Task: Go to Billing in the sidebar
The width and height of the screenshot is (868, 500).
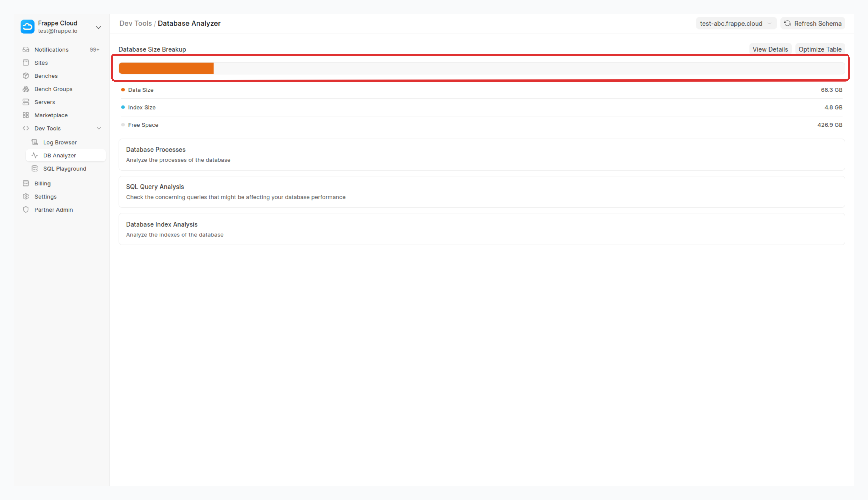Action: pyautogui.click(x=61, y=183)
